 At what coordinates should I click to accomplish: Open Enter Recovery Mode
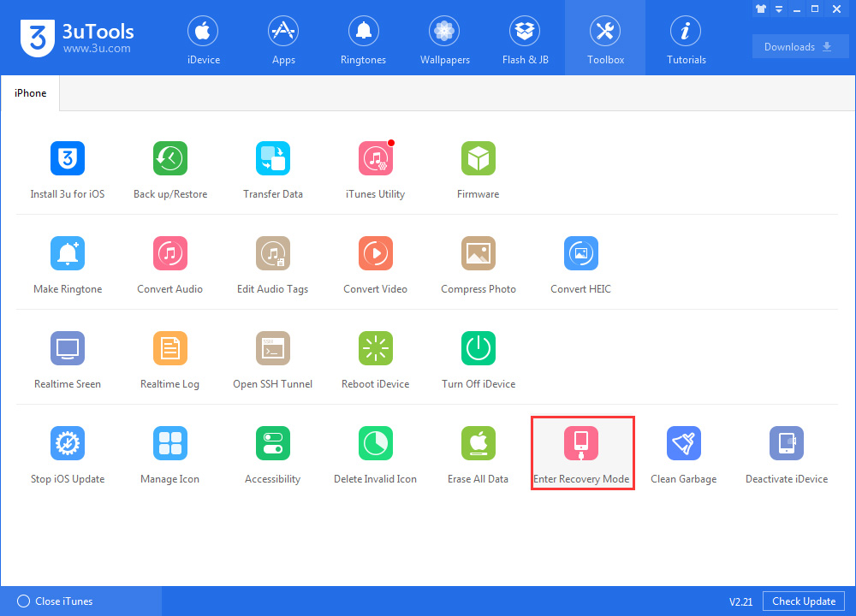(581, 453)
